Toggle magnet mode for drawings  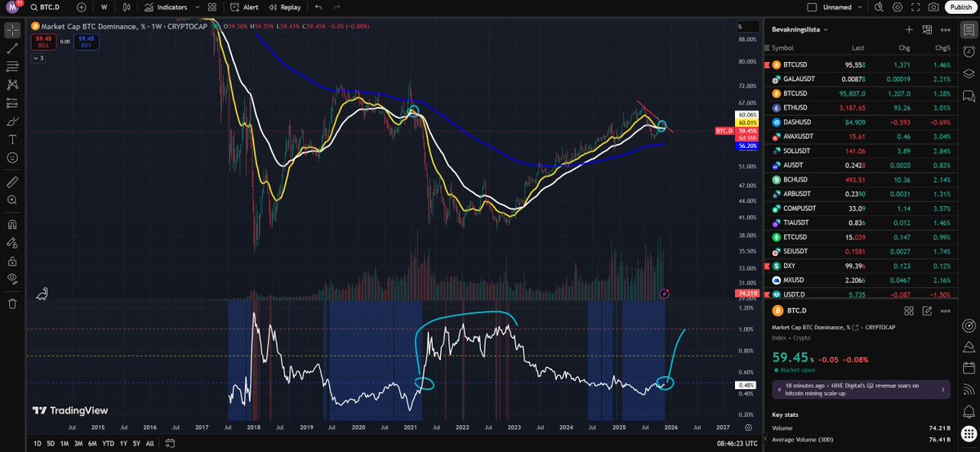tap(12, 224)
